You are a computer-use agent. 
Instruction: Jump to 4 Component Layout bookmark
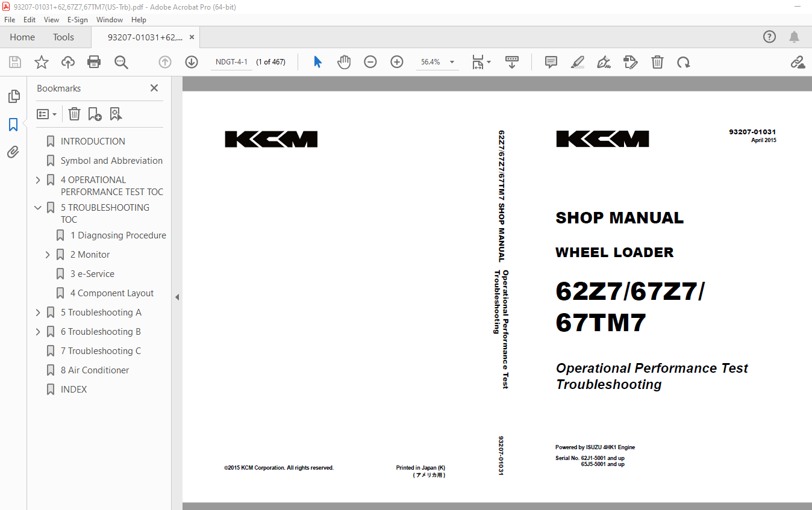[112, 293]
